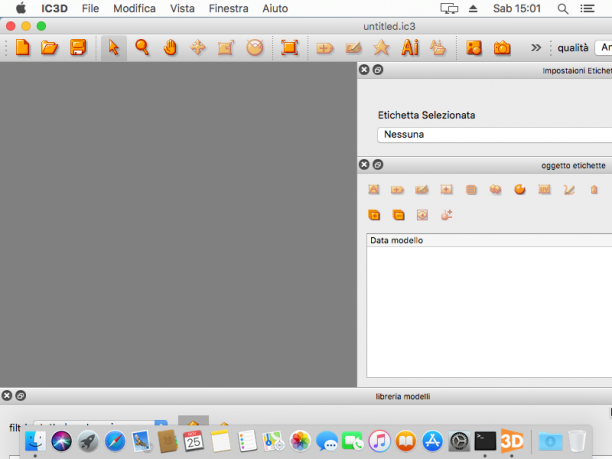Click the orange sphere icon in oggetto etichette
Image resolution: width=612 pixels, height=459 pixels.
pos(520,189)
